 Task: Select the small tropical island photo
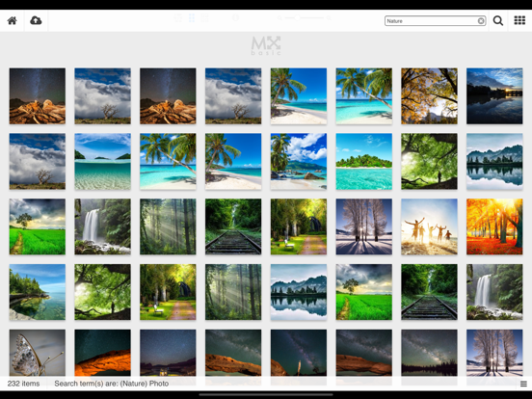tap(364, 162)
